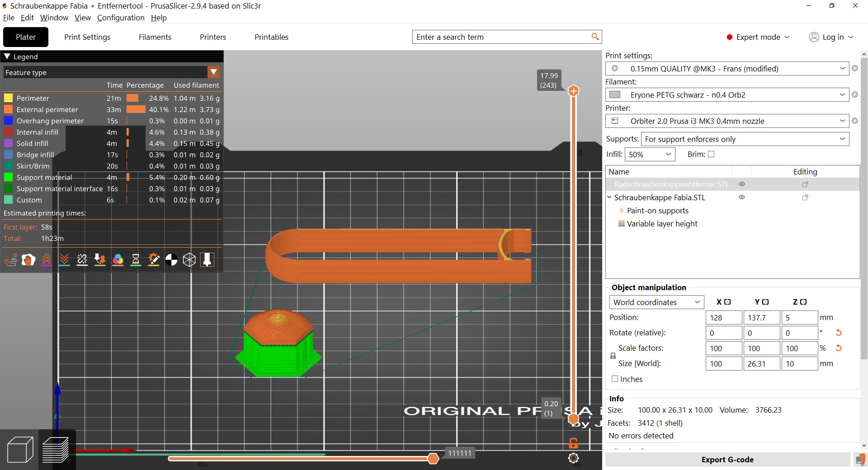Open the Printers tab
Image resolution: width=868 pixels, height=470 pixels.
point(213,37)
